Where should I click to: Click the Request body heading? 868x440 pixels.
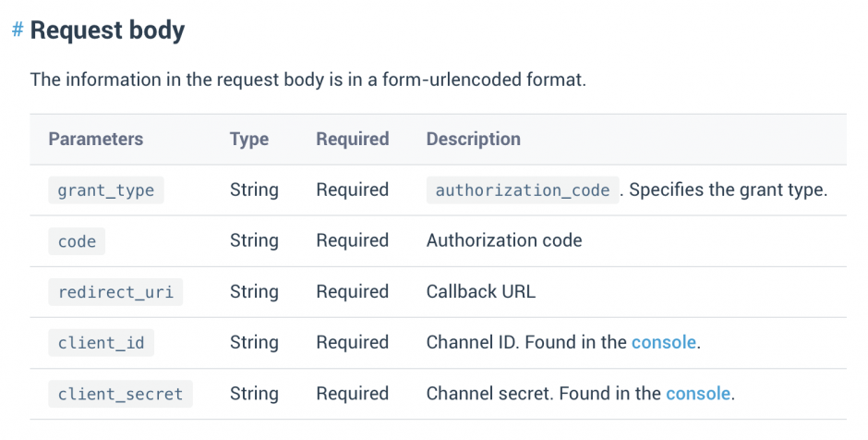click(107, 31)
